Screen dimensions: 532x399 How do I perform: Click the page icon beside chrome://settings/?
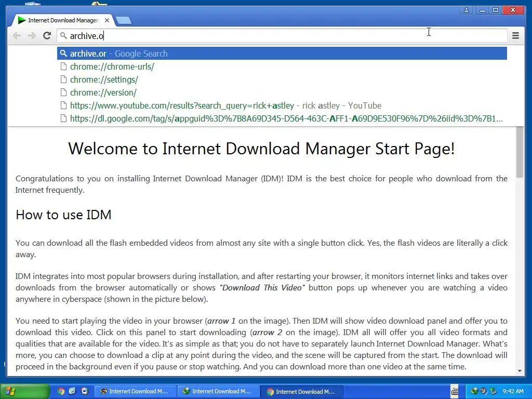(x=63, y=79)
